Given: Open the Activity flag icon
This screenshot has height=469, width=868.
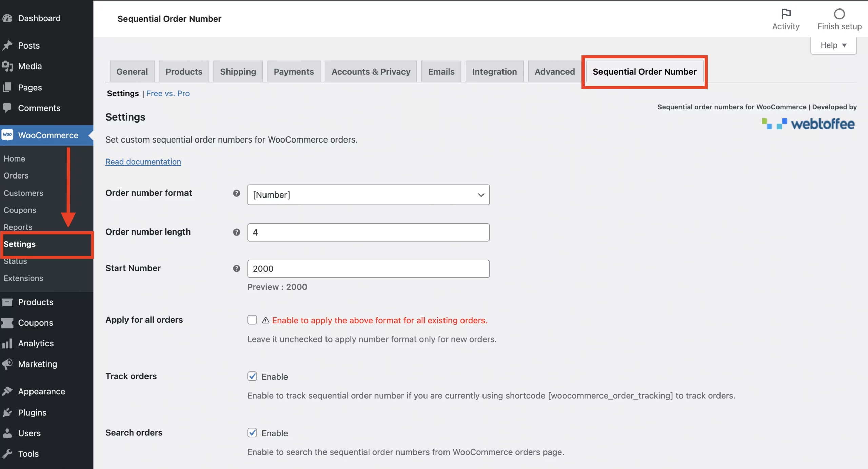Looking at the screenshot, I should click(x=786, y=14).
